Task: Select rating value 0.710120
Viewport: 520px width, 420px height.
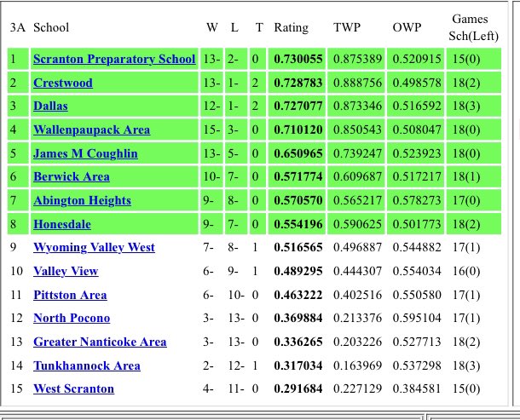Action: pos(298,129)
